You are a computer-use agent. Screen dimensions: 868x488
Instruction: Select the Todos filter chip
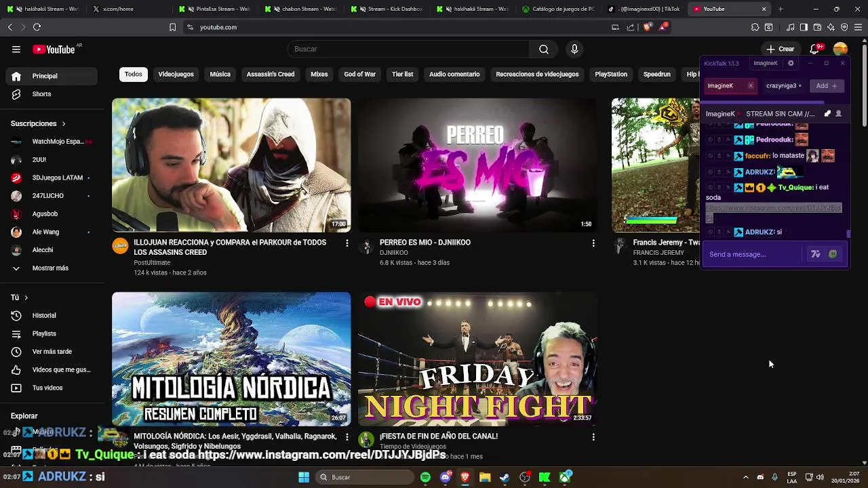(134, 74)
